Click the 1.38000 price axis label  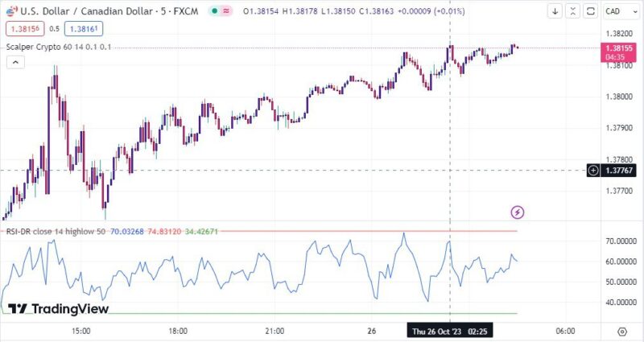pos(619,97)
